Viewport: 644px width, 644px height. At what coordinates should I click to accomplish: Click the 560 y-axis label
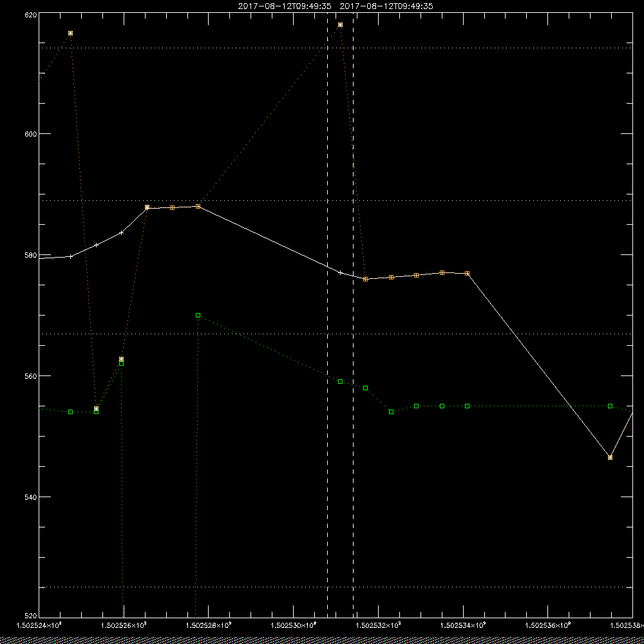tap(31, 376)
